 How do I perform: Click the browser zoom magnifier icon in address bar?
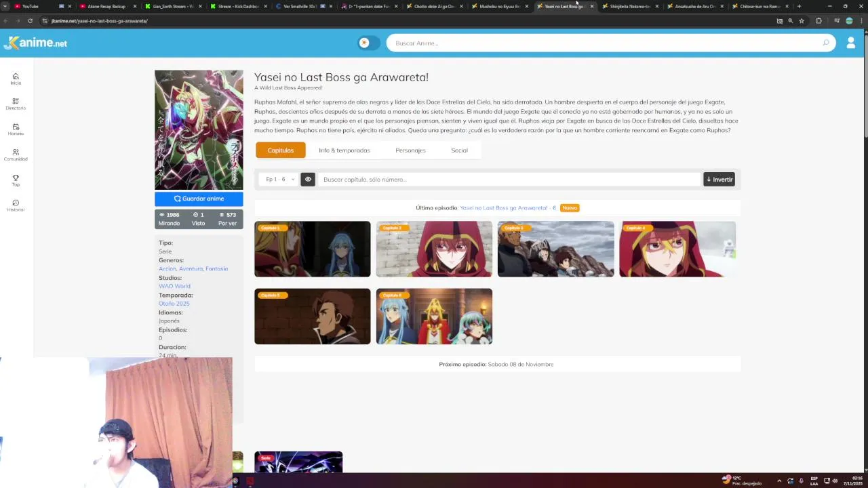pyautogui.click(x=790, y=21)
